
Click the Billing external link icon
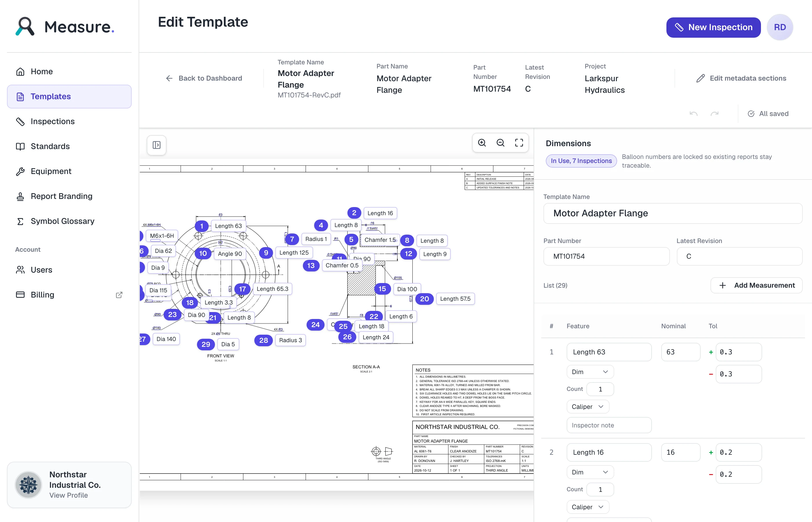(x=119, y=295)
